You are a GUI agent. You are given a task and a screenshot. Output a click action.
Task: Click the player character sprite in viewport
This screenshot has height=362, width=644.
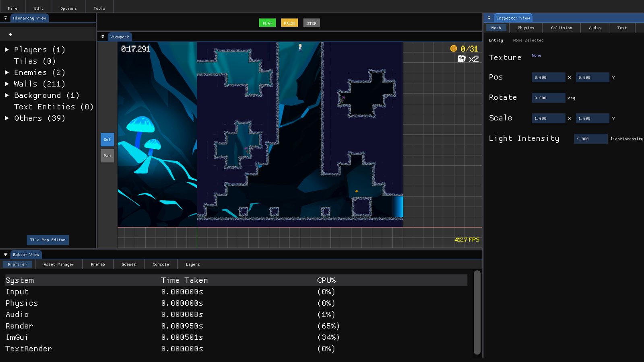click(x=300, y=47)
